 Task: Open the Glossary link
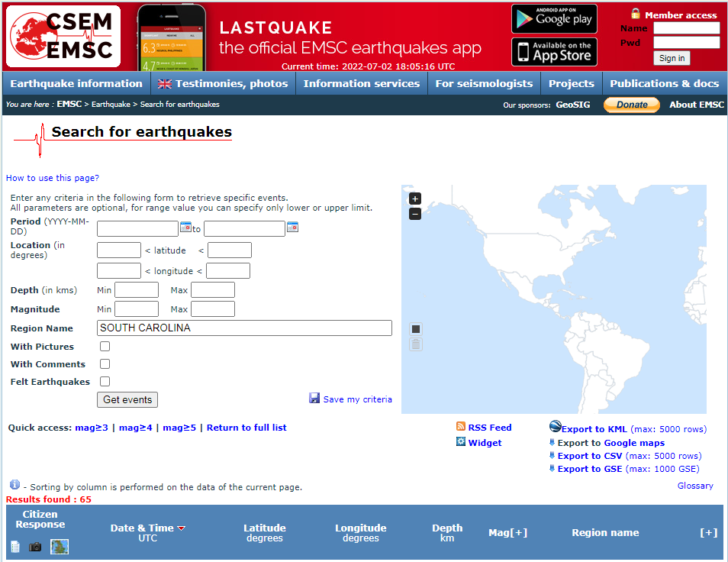coord(695,486)
